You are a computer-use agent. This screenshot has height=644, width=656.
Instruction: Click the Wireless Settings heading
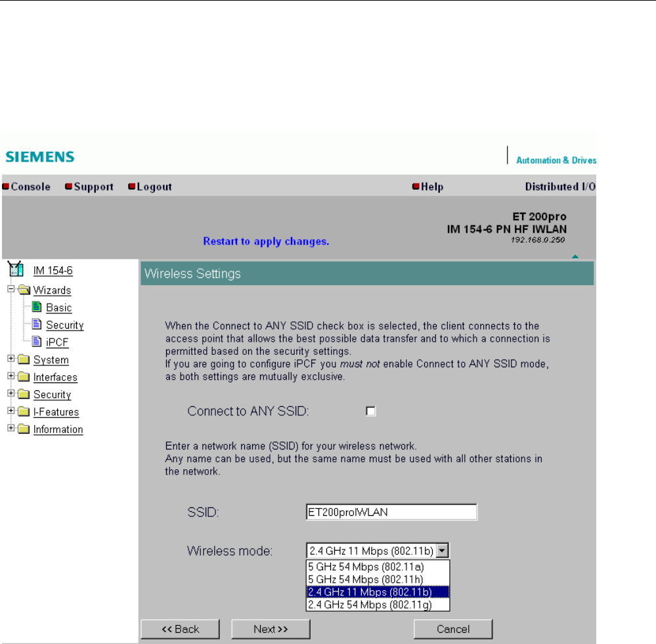(192, 273)
